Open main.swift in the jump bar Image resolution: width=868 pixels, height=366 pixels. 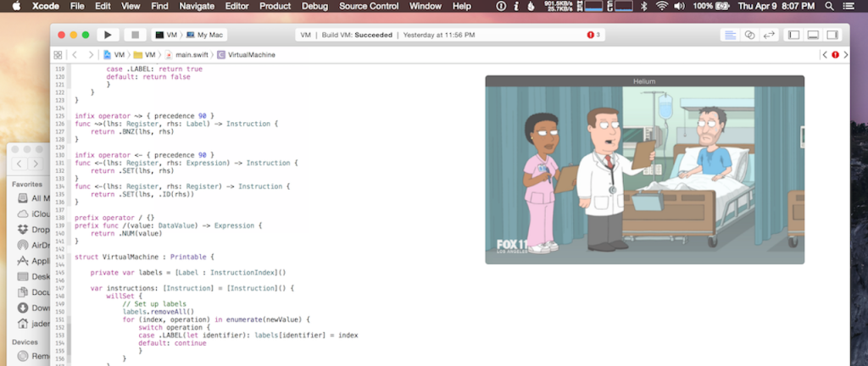tap(186, 55)
